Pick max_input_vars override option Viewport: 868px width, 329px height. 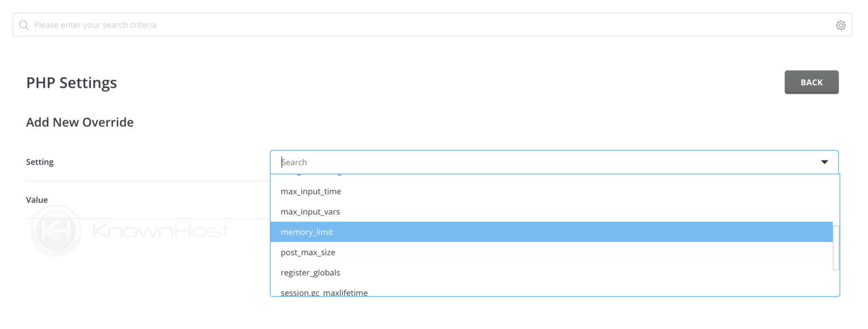pyautogui.click(x=309, y=212)
